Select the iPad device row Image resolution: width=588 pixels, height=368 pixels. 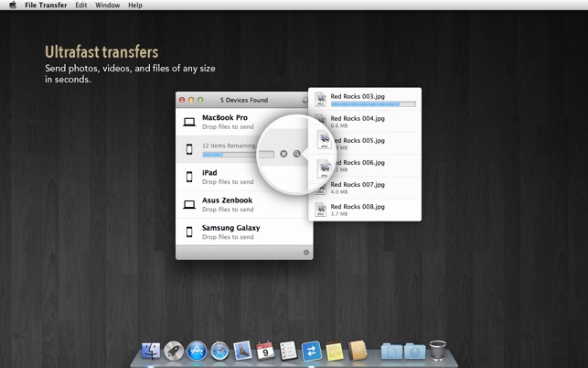pyautogui.click(x=244, y=178)
